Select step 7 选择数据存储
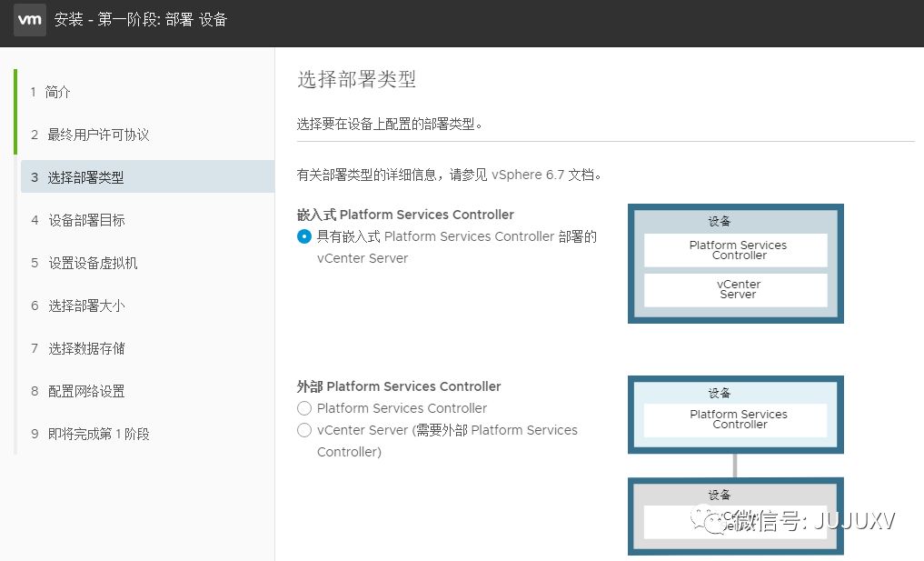 click(86, 348)
